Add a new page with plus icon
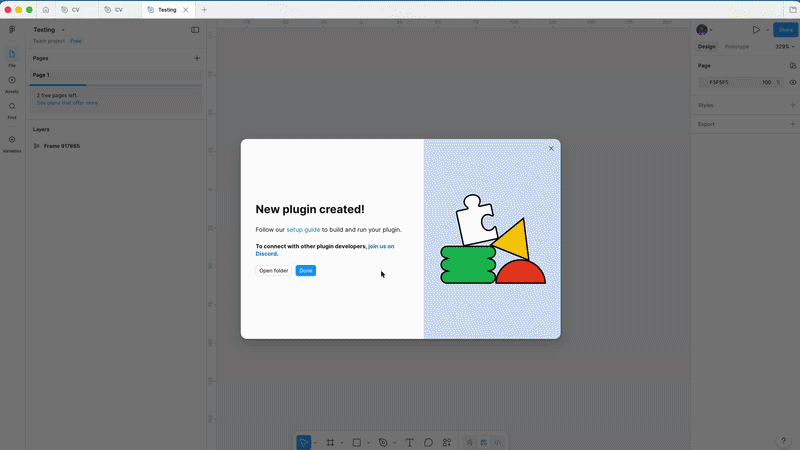The height and width of the screenshot is (450, 800). coord(196,58)
